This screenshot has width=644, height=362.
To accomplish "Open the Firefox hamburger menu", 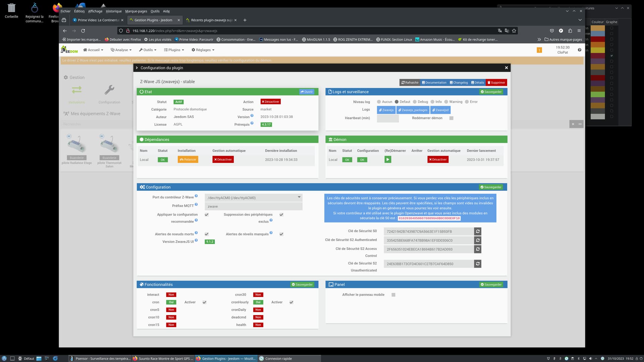I will coord(579,31).
